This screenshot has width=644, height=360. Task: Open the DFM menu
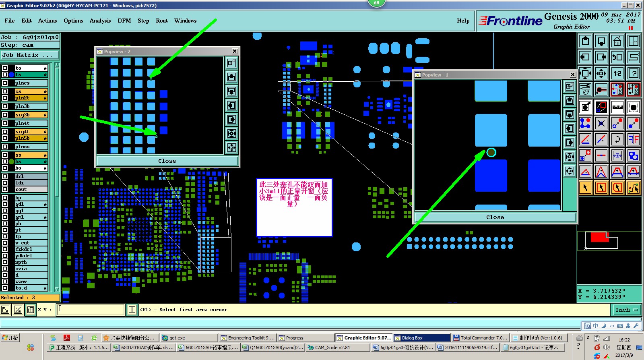(124, 21)
